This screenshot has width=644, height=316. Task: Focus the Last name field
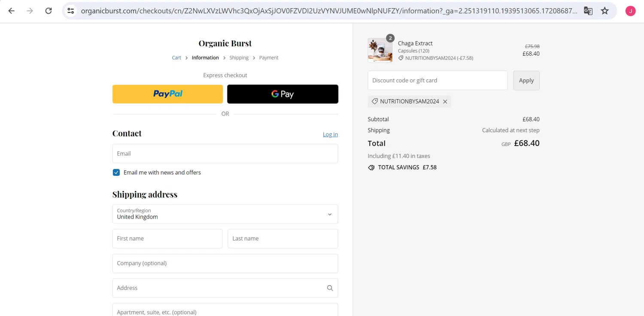point(283,238)
